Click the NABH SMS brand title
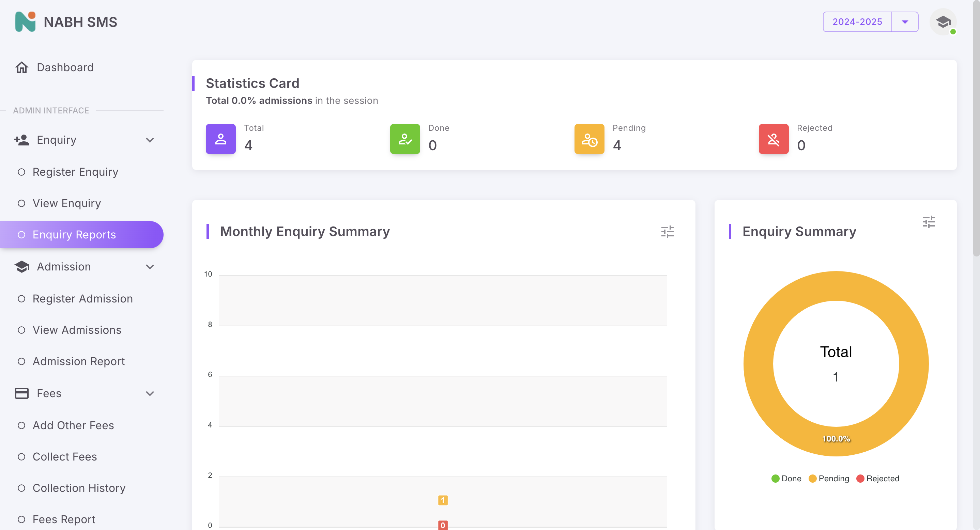The image size is (980, 530). (x=80, y=22)
